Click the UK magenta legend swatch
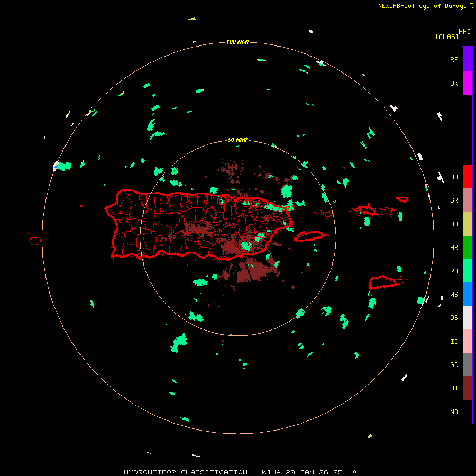Image resolution: width=476 pixels, height=476 pixels. tap(467, 83)
